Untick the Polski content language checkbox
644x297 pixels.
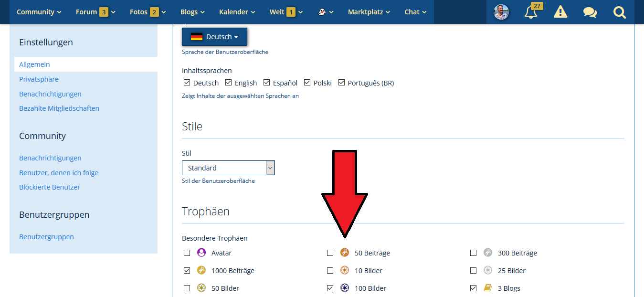[307, 83]
